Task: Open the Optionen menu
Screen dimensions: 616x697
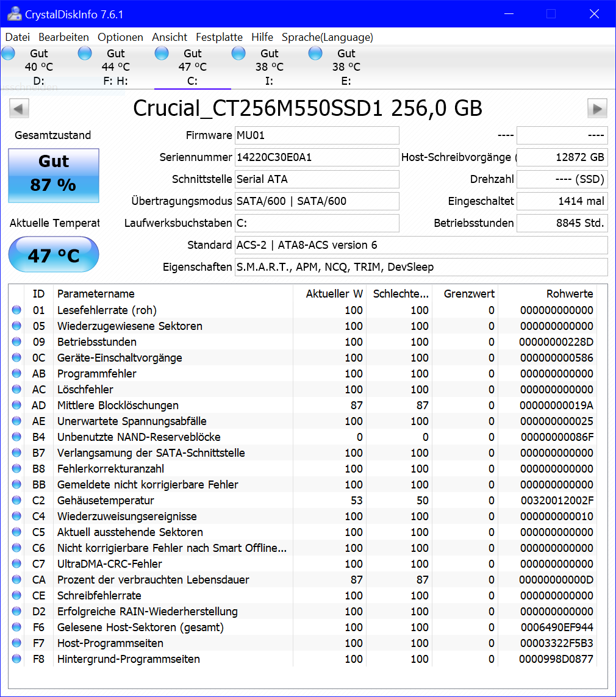Action: 120,37
